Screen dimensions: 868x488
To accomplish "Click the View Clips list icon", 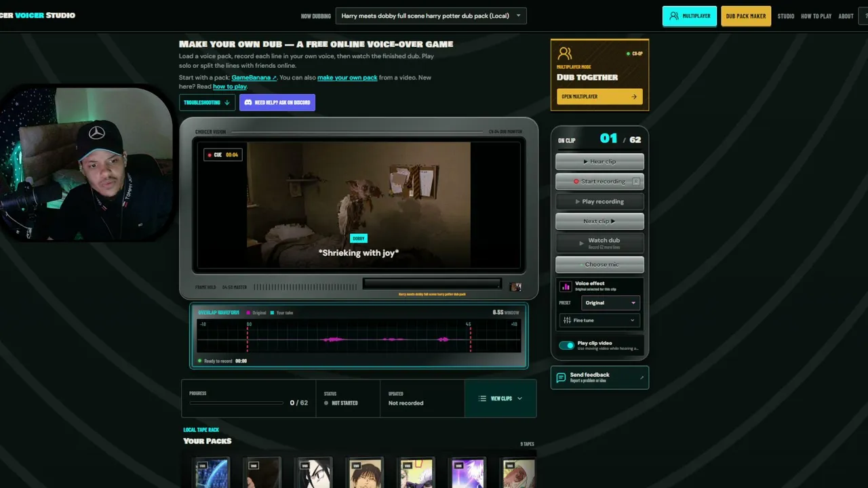I will coord(482,399).
